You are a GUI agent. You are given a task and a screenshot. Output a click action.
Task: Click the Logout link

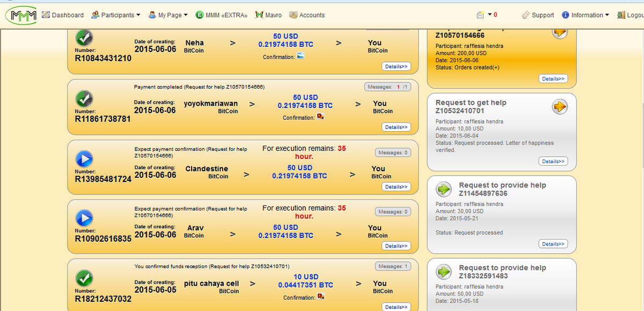coord(631,15)
